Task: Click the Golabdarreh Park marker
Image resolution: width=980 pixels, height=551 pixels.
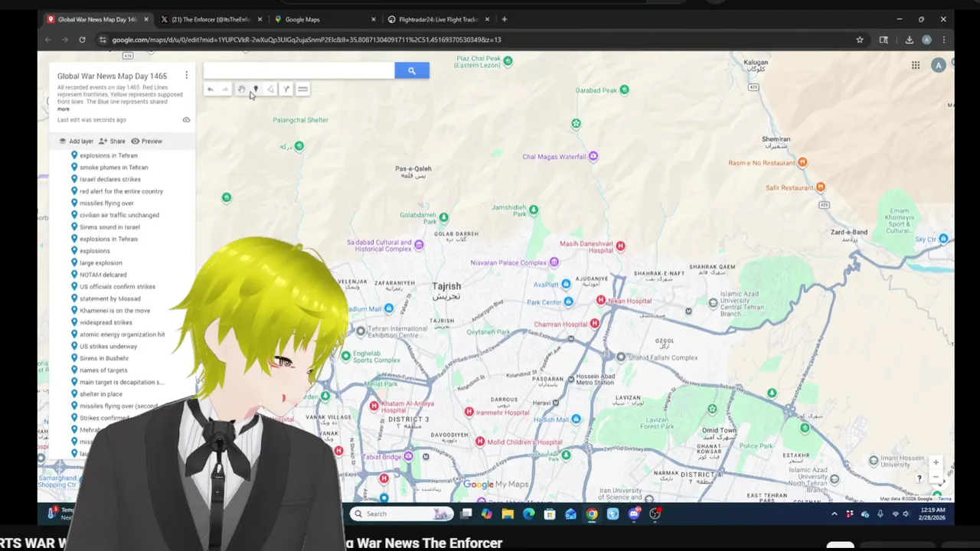Action: coord(443,218)
